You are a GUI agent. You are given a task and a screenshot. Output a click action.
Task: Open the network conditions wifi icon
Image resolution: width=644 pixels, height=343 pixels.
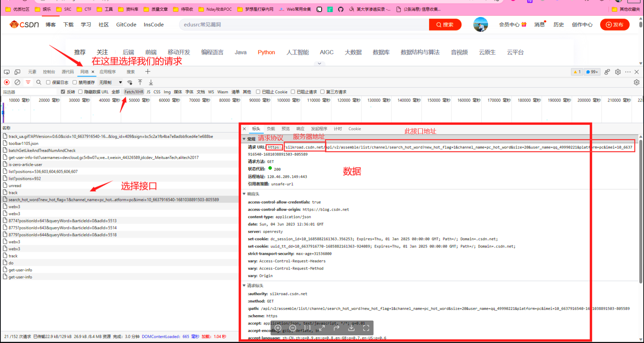coord(130,82)
